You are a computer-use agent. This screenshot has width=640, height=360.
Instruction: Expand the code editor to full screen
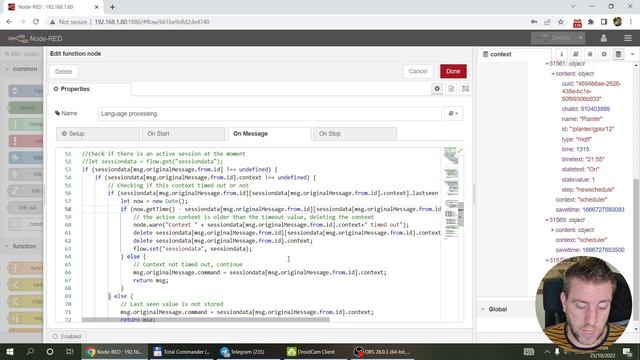(460, 151)
